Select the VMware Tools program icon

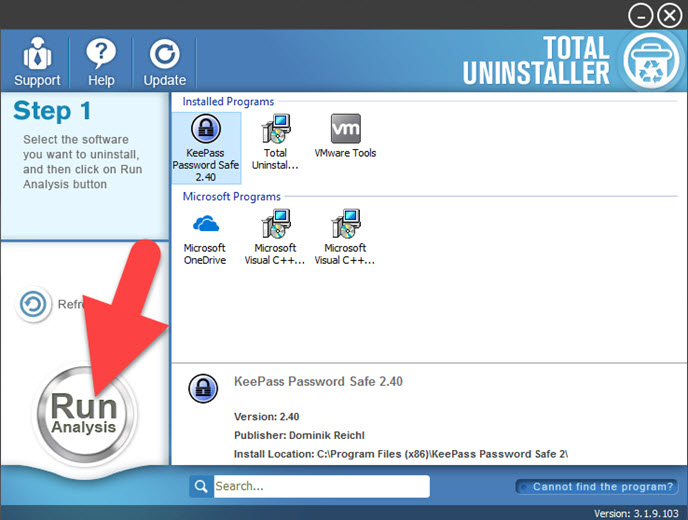(x=345, y=136)
